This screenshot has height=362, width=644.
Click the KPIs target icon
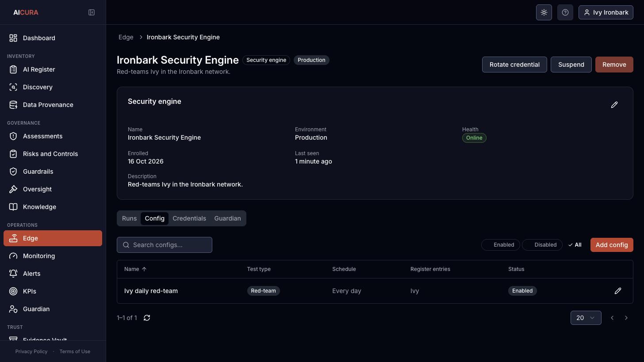[x=13, y=291]
